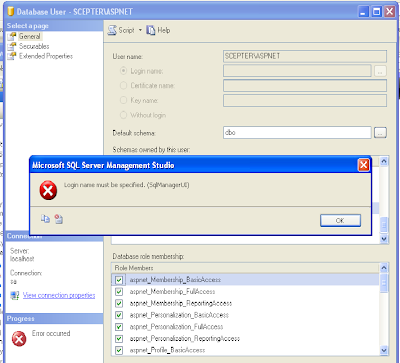Click the Login name input field

297,71
